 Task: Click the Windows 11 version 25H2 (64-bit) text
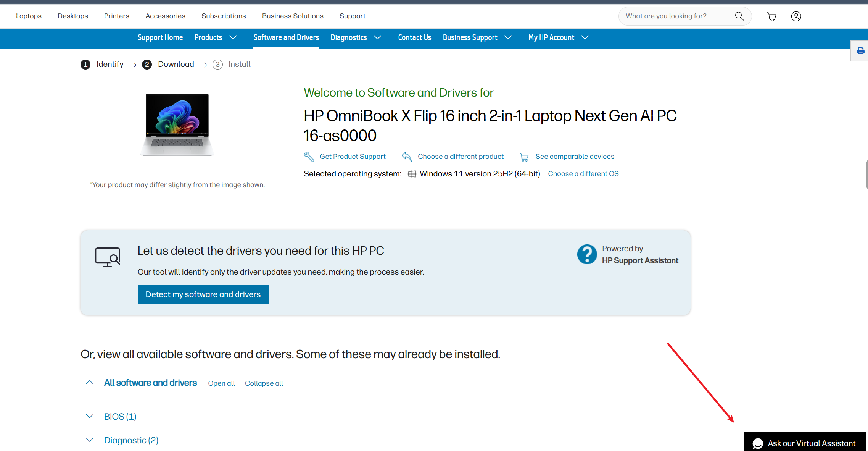[x=480, y=174]
